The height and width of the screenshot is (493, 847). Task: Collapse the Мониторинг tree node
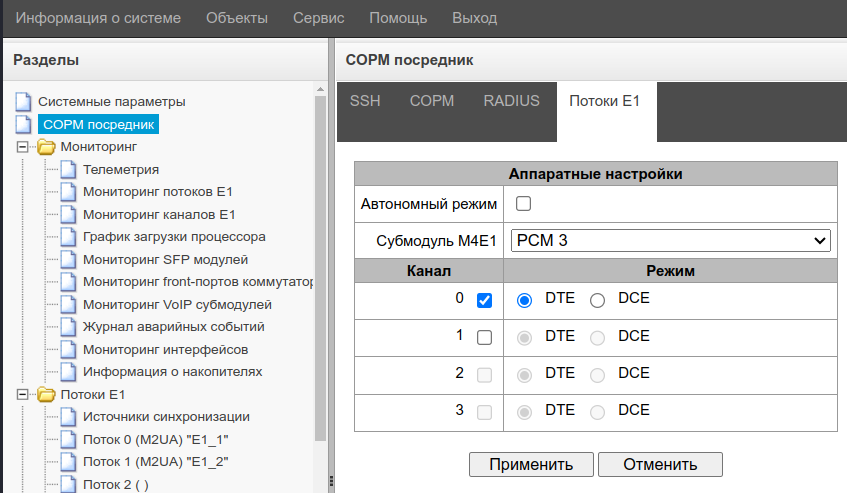click(23, 147)
